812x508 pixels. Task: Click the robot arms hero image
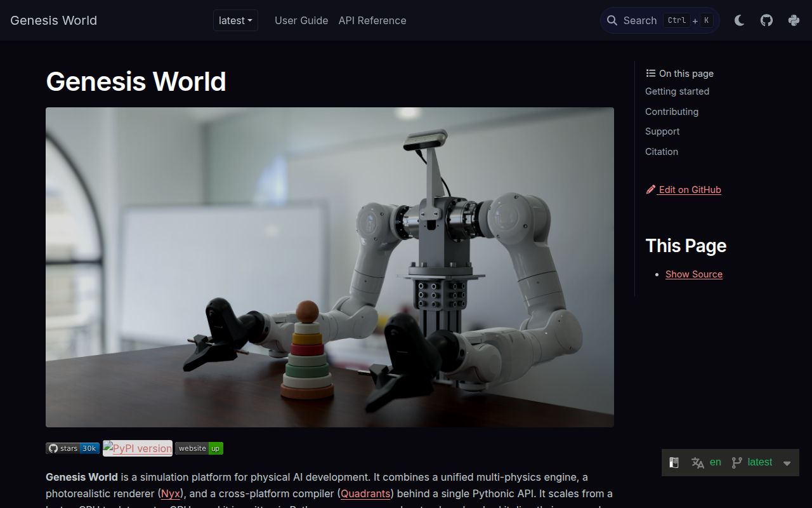[330, 267]
